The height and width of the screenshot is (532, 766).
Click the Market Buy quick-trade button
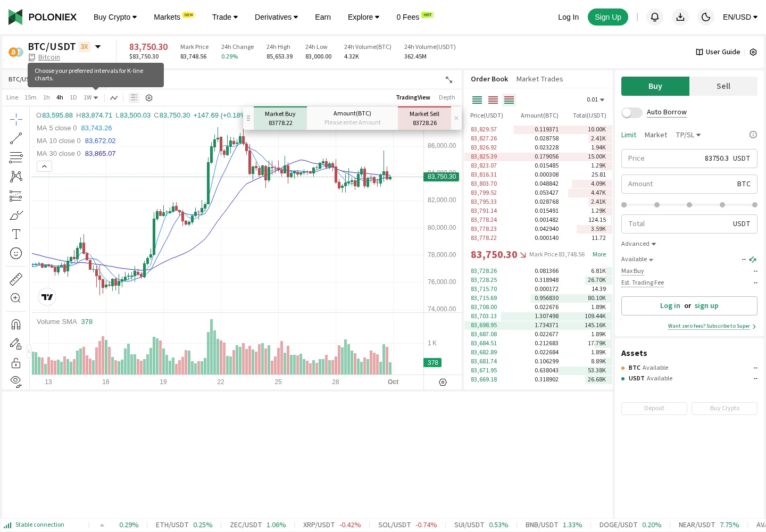(280, 118)
